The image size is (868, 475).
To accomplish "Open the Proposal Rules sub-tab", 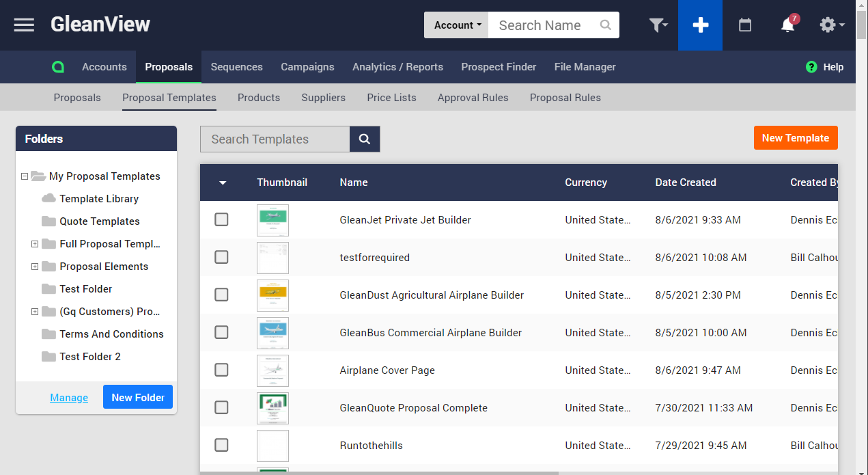I will pyautogui.click(x=565, y=98).
